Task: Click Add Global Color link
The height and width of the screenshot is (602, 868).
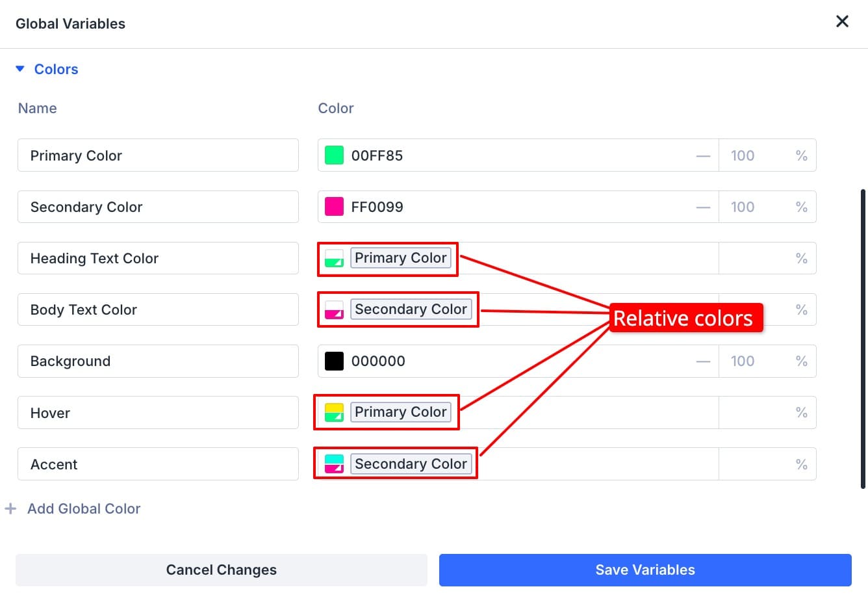Action: 84,508
